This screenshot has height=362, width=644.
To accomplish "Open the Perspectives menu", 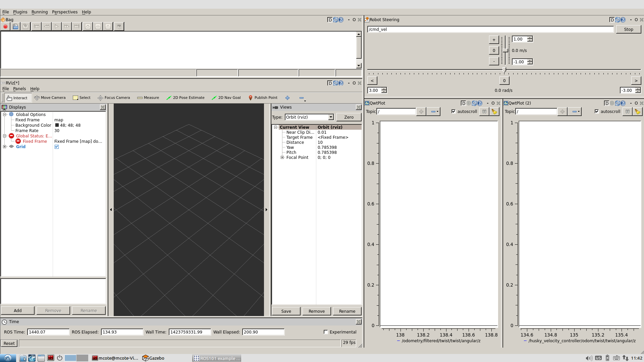I will (64, 12).
